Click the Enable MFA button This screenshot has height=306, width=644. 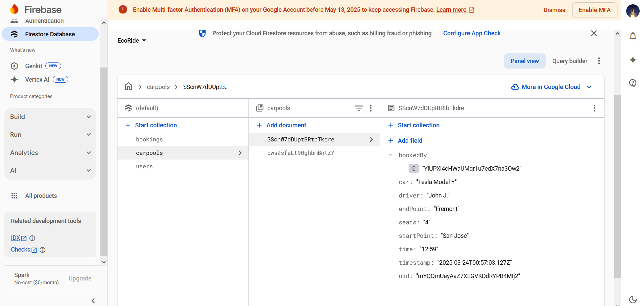(594, 10)
